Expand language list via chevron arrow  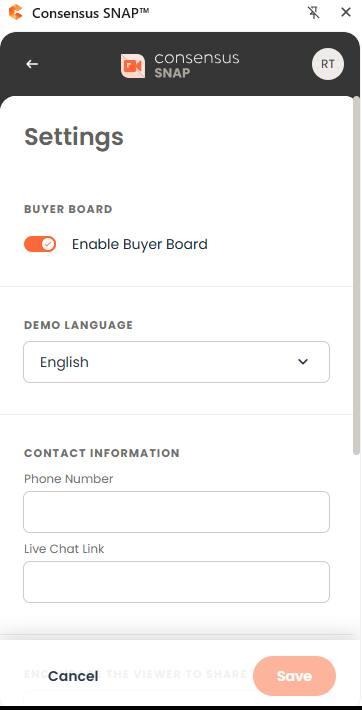tap(303, 362)
